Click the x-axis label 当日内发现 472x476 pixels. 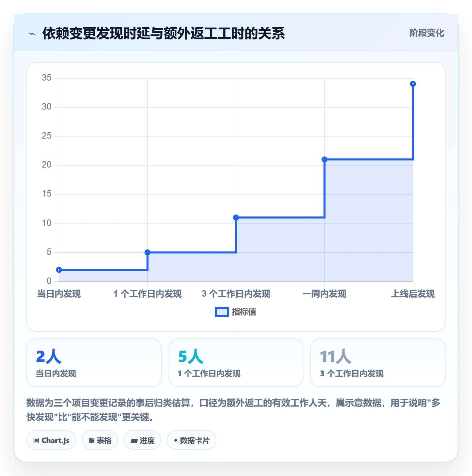pos(59,294)
